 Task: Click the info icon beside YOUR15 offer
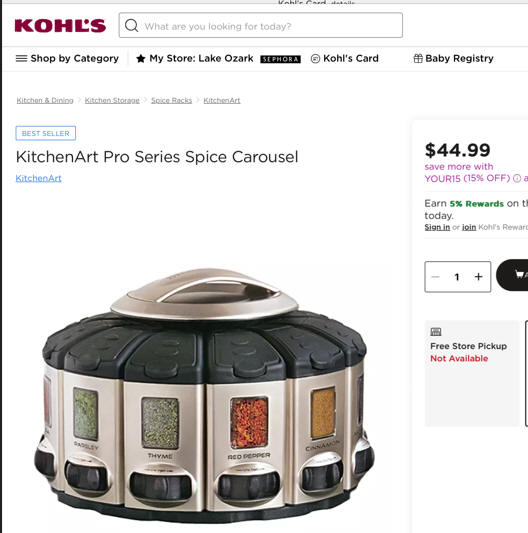[517, 178]
